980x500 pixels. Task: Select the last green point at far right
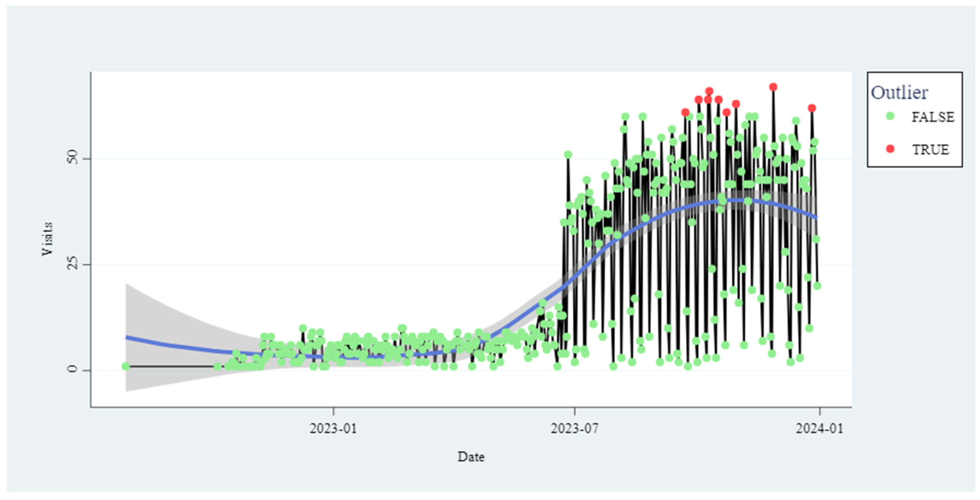pos(817,286)
